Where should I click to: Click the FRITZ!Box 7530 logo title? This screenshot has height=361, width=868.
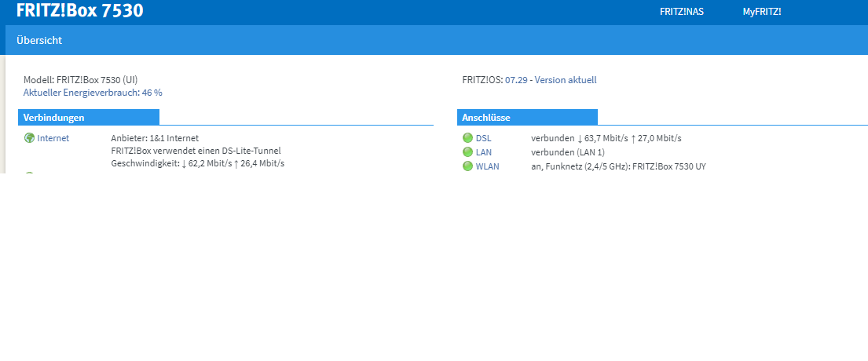[79, 10]
